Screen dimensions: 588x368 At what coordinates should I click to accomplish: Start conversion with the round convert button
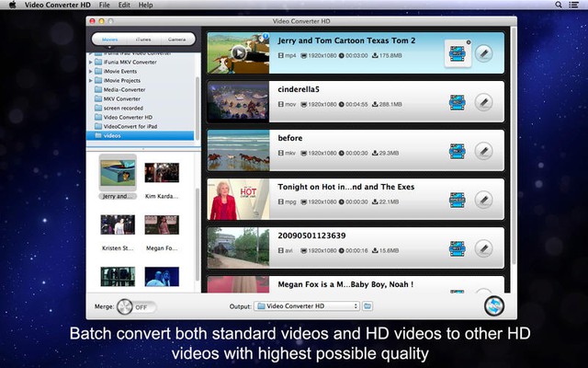pyautogui.click(x=497, y=306)
